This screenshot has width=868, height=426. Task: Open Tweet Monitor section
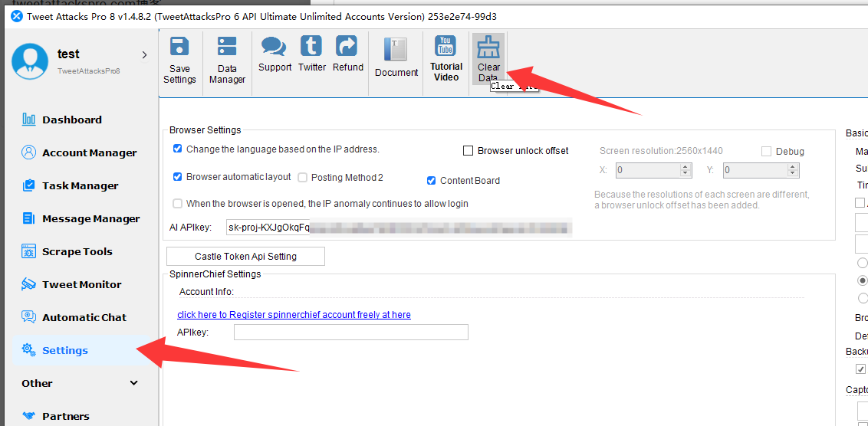(82, 285)
